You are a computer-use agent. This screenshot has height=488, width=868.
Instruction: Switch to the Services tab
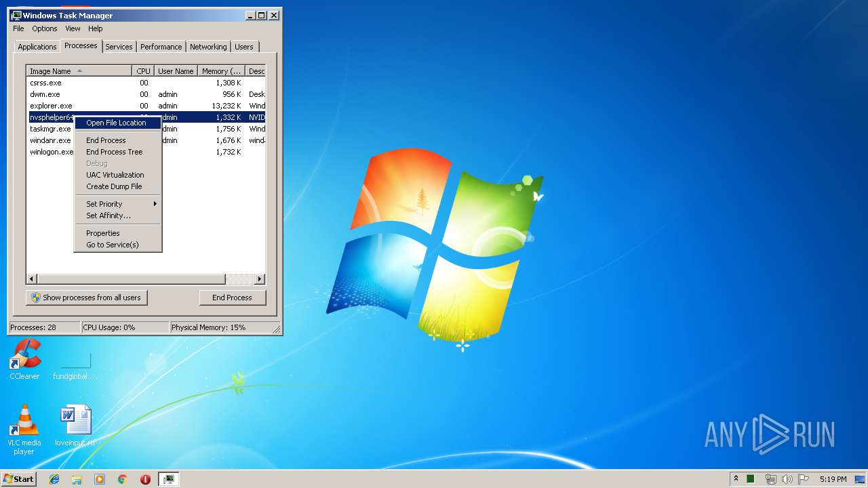coord(119,47)
